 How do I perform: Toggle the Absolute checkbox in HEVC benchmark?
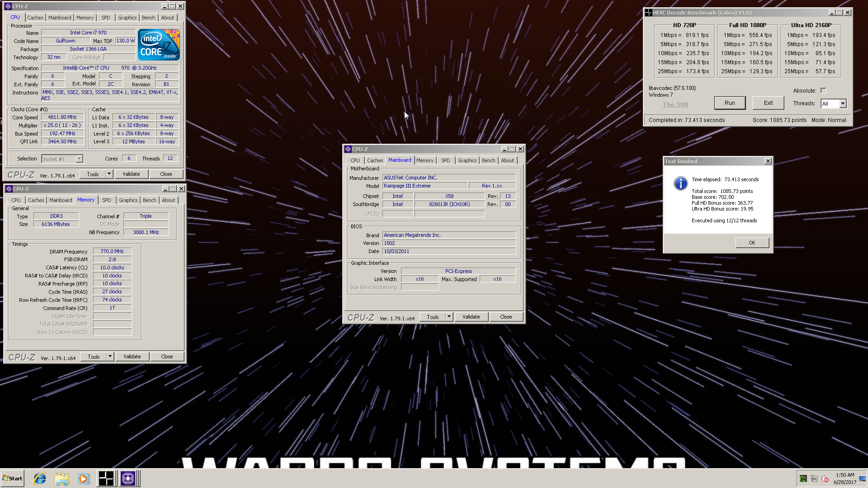coord(823,91)
